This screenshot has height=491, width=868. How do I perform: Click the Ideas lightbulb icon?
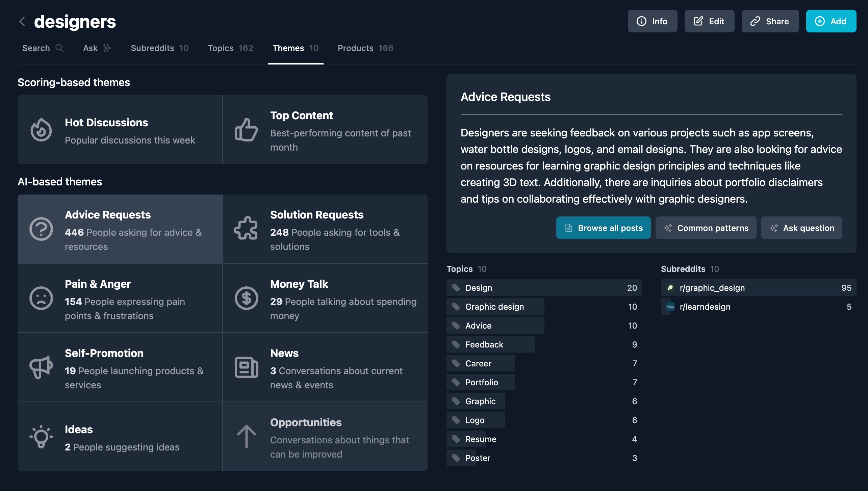click(x=41, y=437)
